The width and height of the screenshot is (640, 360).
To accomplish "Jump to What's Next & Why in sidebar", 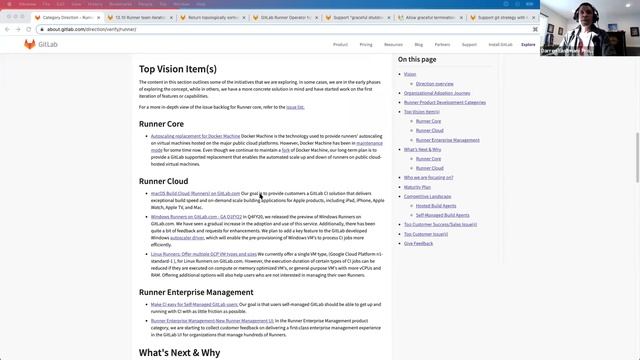I will click(422, 149).
